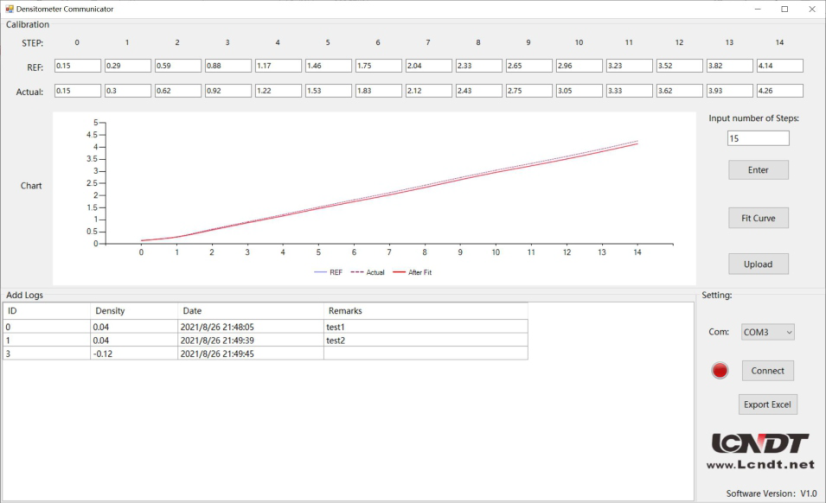Image resolution: width=826 pixels, height=503 pixels.
Task: Click the ID column header
Action: [47, 311]
